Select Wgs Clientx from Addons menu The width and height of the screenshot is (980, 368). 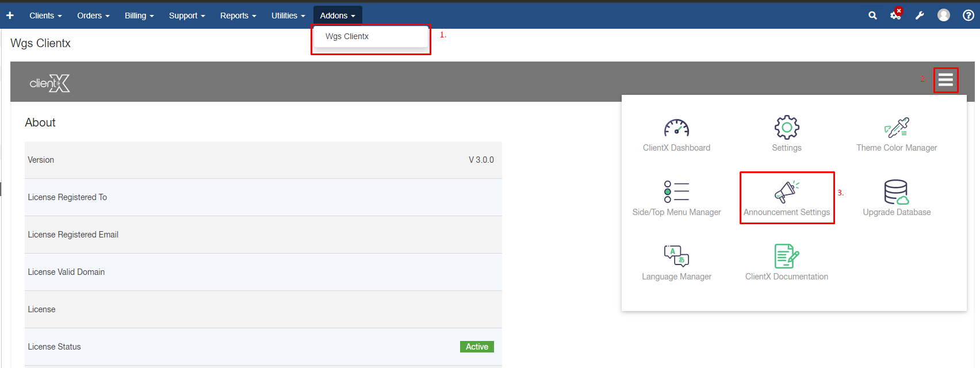(x=347, y=36)
